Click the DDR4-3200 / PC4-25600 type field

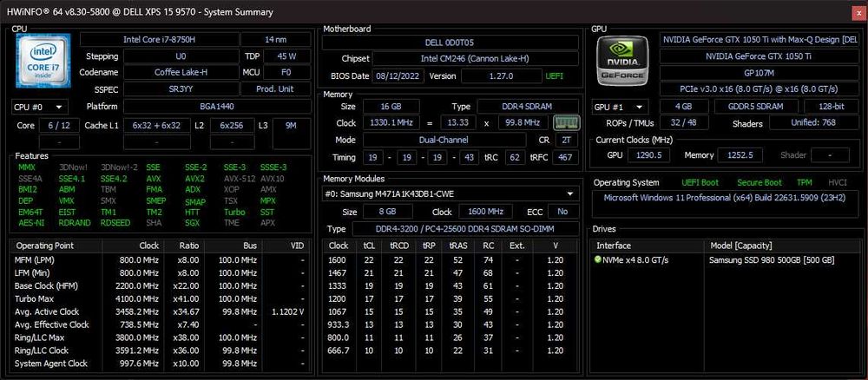[465, 228]
